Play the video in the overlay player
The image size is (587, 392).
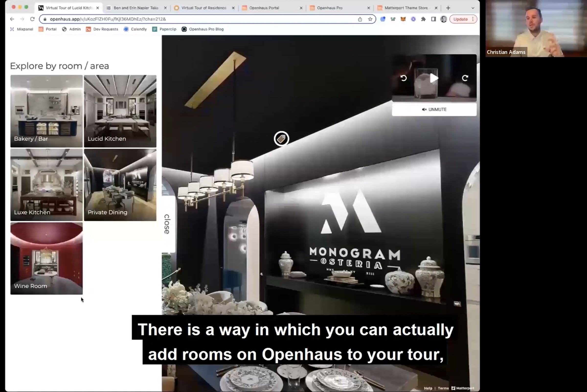pyautogui.click(x=434, y=78)
